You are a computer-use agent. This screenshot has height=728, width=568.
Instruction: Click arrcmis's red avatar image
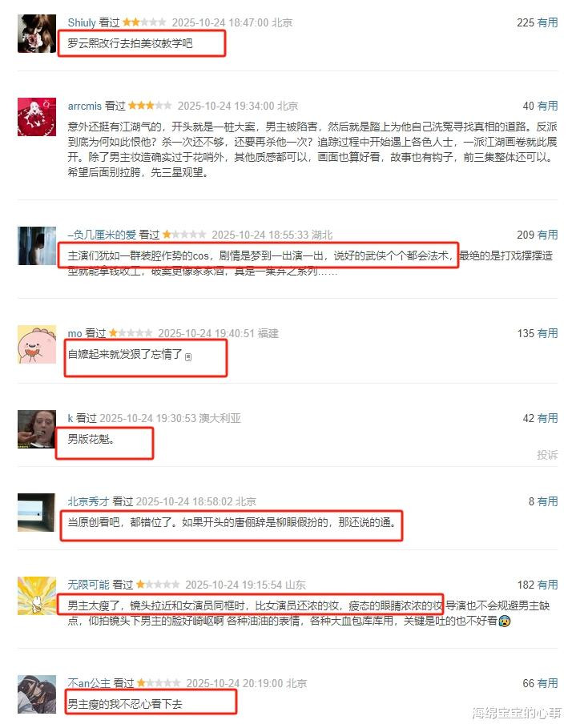[x=37, y=117]
